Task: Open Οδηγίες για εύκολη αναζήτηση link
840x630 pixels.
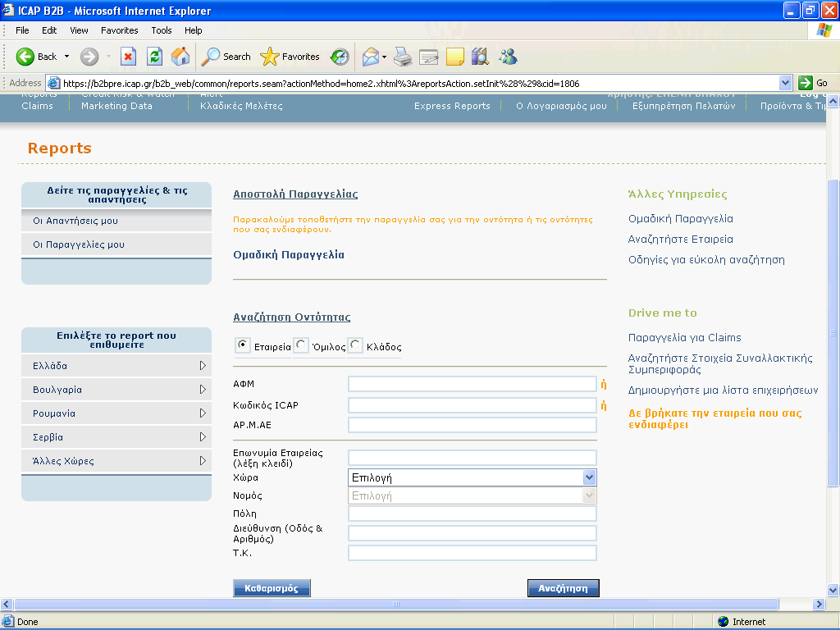Action: point(706,260)
